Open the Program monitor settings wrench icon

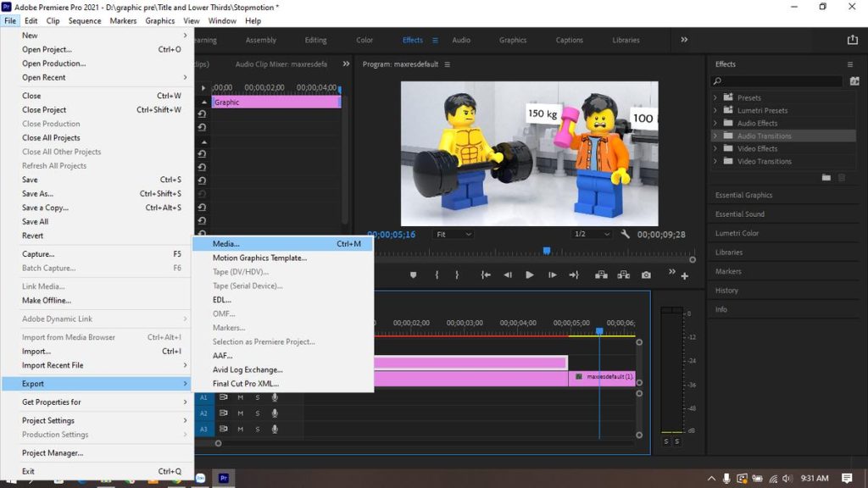[623, 236]
